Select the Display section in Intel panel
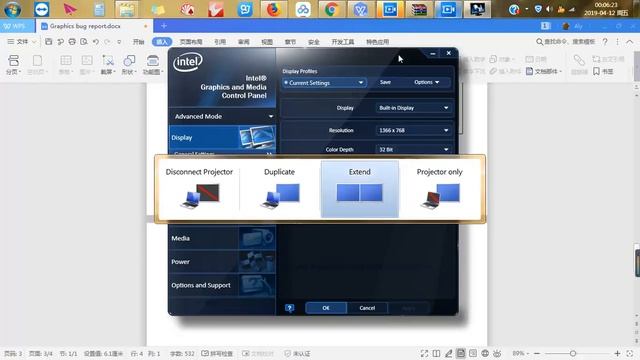Viewport: 640px width, 360px height. (223, 138)
